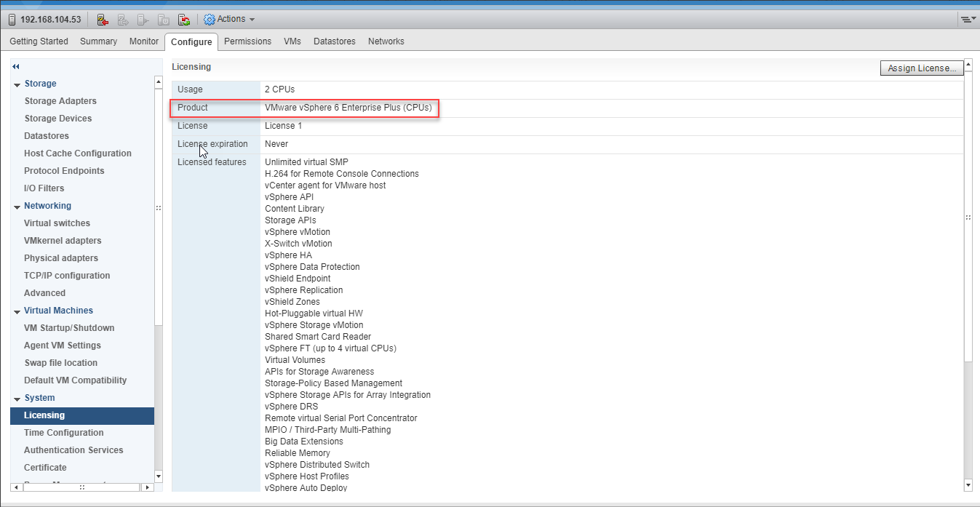Click the '2 CPUs' usage value
The height and width of the screenshot is (507, 980).
279,89
